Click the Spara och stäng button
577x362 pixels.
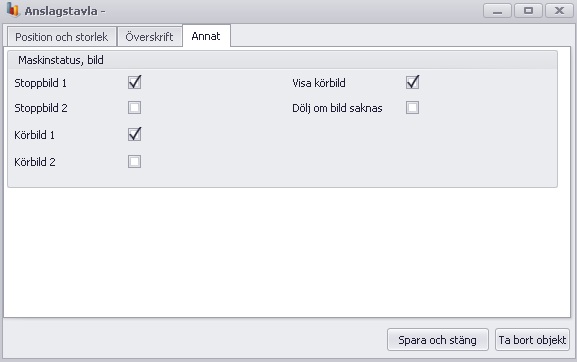(x=438, y=340)
